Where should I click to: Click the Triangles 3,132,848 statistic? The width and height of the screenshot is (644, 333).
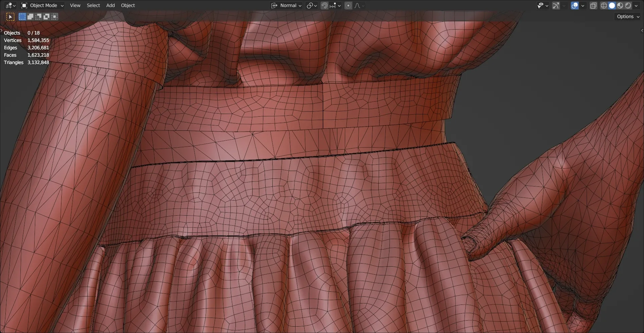click(26, 62)
